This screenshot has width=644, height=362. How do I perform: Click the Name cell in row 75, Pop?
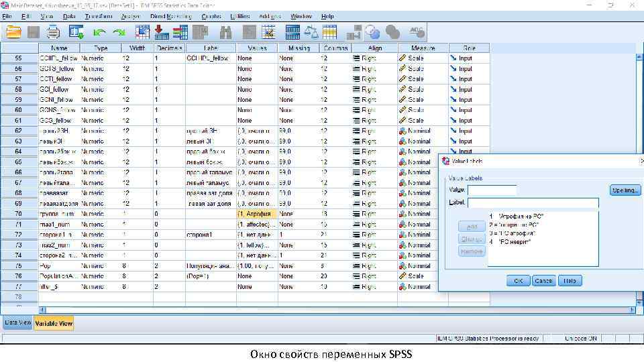point(59,266)
